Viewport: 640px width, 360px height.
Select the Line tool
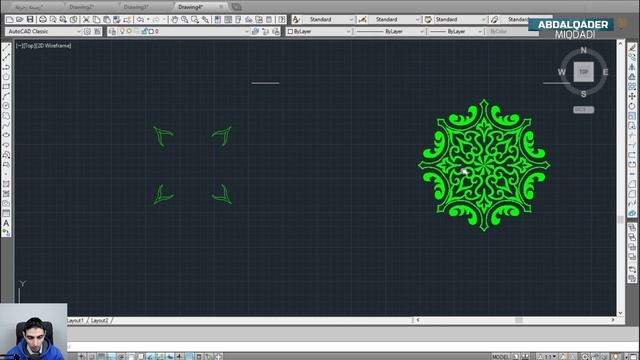(6, 48)
